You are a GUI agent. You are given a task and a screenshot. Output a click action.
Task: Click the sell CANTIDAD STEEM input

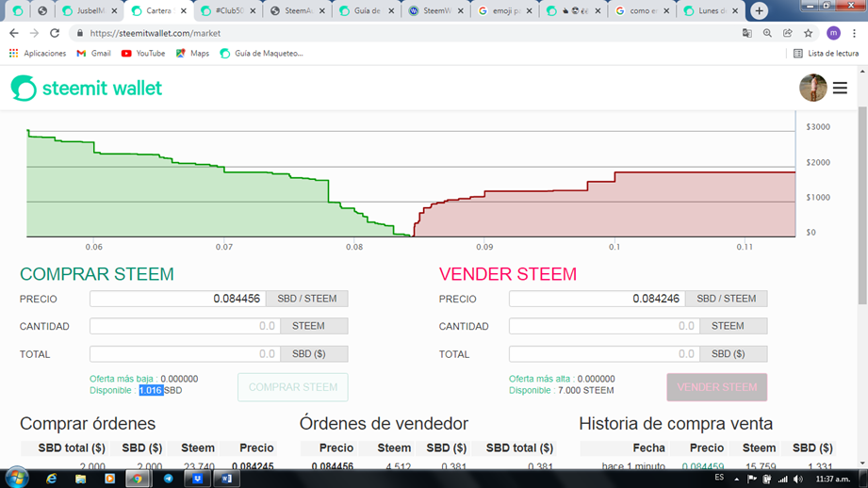(604, 326)
